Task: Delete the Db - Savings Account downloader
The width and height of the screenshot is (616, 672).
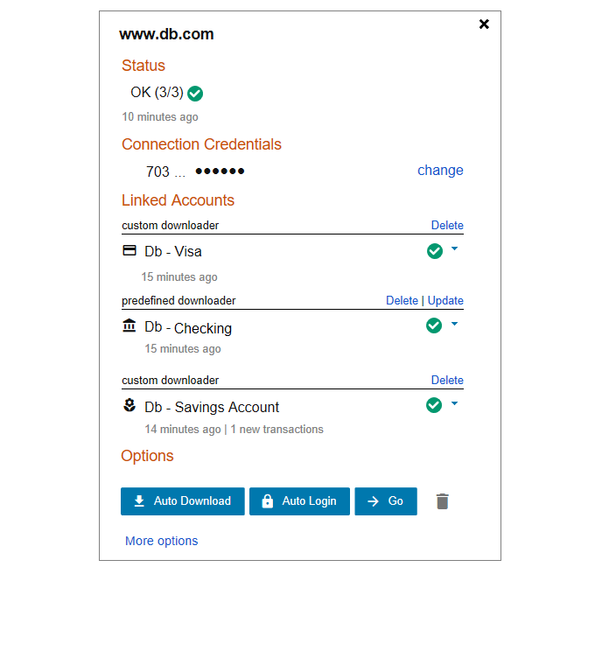Action: tap(447, 381)
